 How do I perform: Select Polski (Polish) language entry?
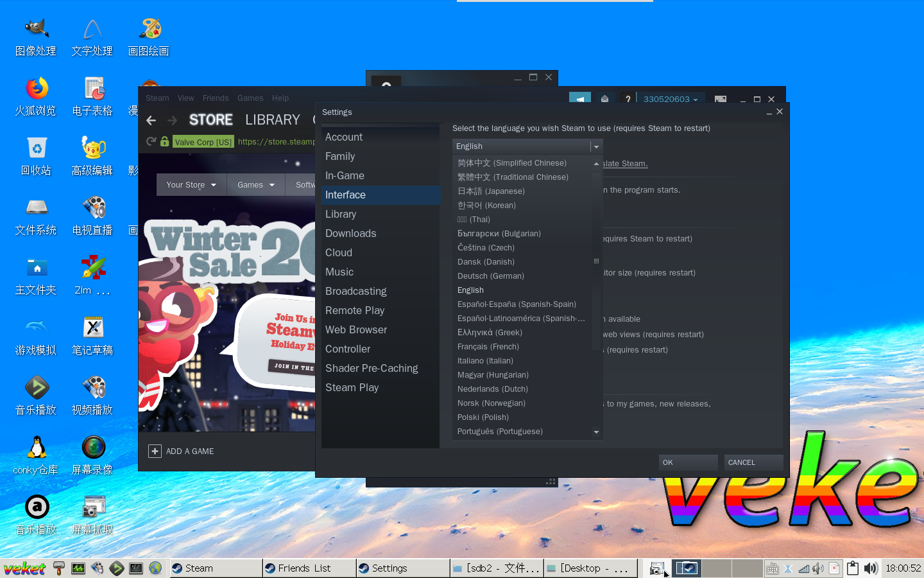click(x=483, y=417)
